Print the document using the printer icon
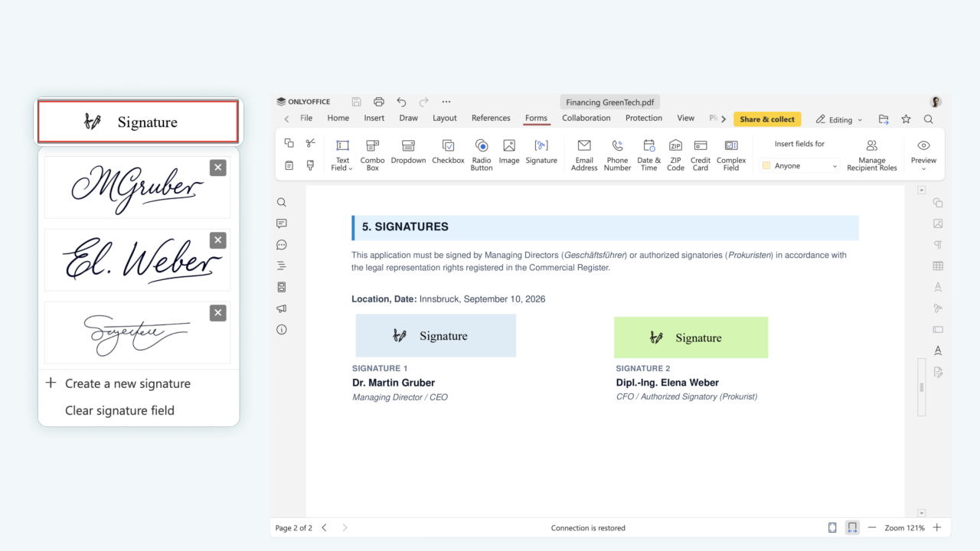The image size is (980, 551). [x=378, y=102]
